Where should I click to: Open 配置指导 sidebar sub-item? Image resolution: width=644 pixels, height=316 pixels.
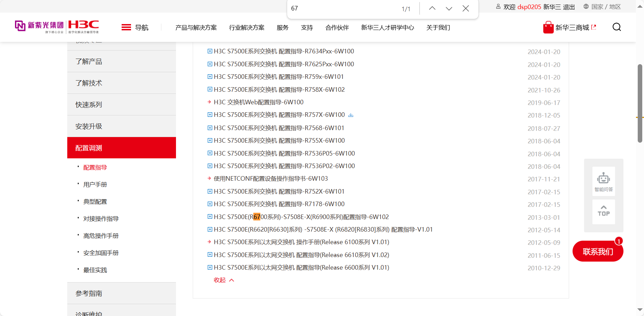point(95,167)
